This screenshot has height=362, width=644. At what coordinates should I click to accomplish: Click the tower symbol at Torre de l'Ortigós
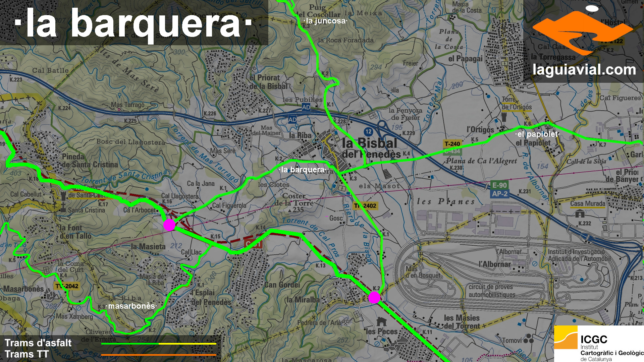pyautogui.click(x=504, y=117)
